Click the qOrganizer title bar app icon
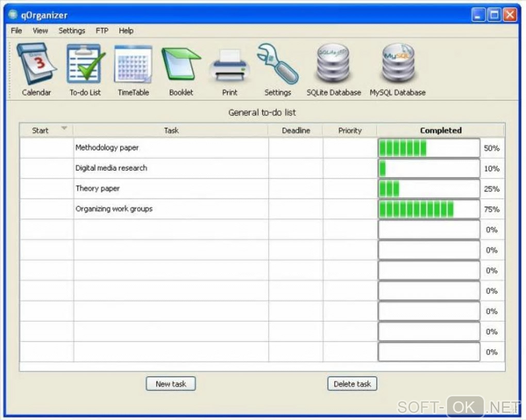526x420 pixels. point(13,15)
